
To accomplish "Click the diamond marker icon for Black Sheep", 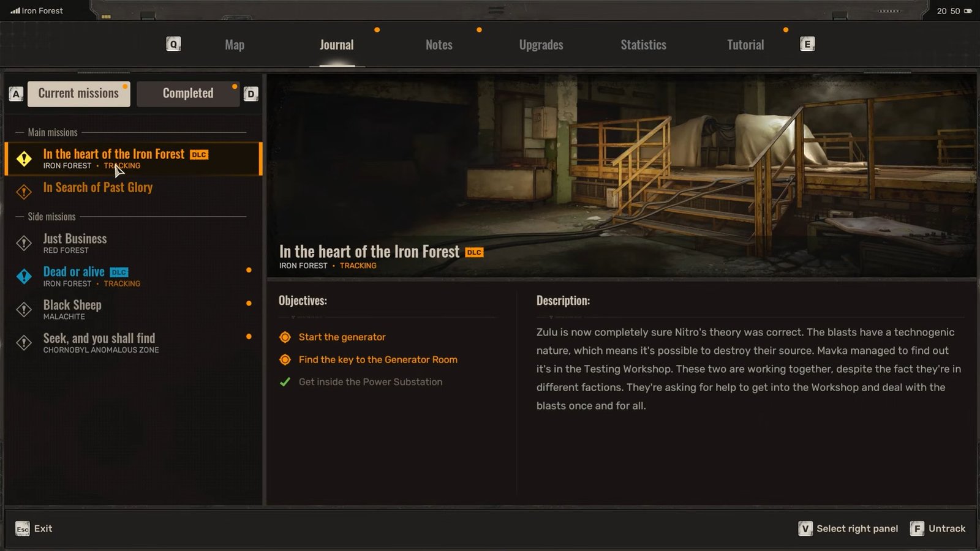I will tap(24, 309).
